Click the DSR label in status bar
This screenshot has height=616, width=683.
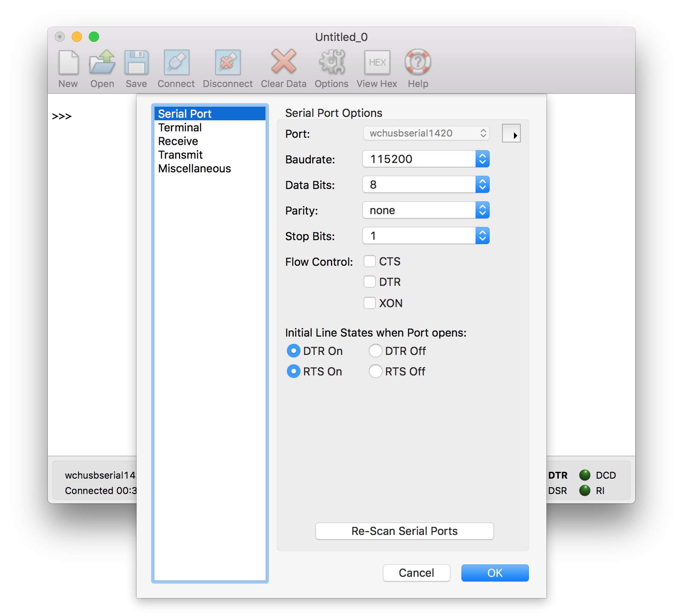tap(557, 491)
